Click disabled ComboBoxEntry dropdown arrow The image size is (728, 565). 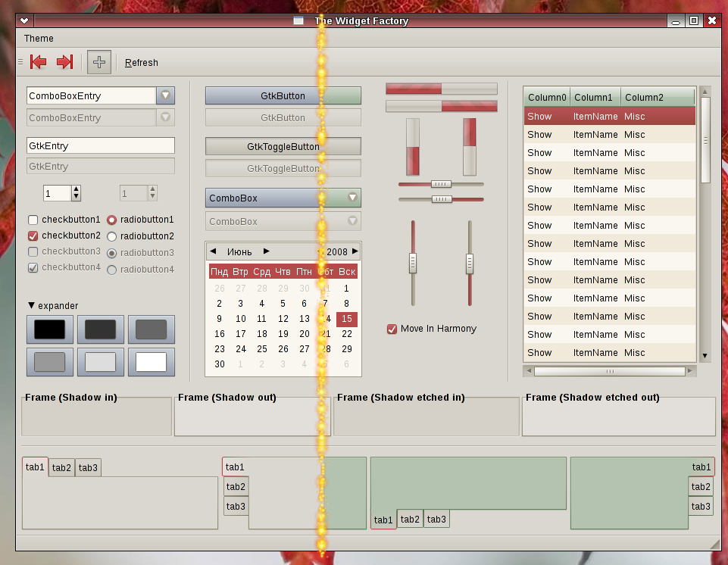[x=166, y=117]
